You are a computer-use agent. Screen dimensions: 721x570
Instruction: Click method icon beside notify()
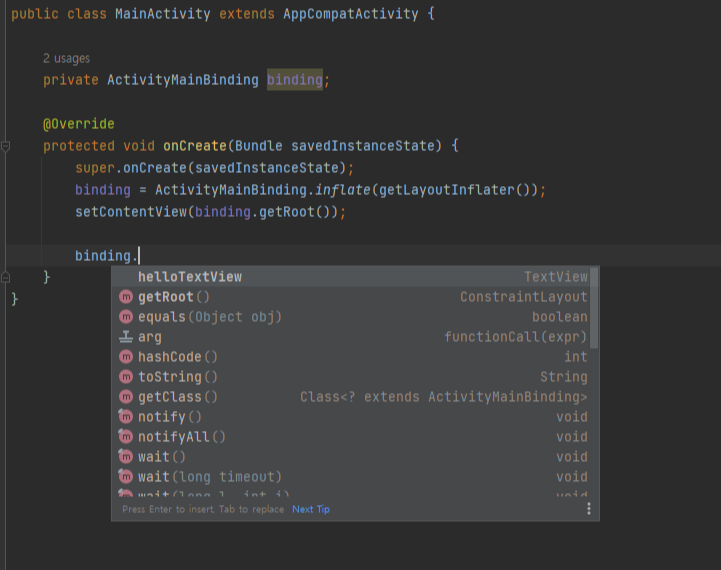tap(126, 416)
